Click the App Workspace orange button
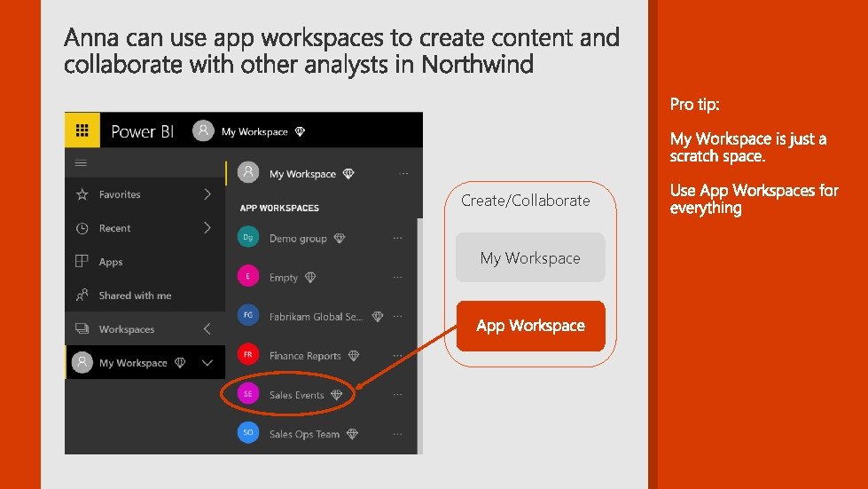The height and width of the screenshot is (489, 868). point(530,326)
